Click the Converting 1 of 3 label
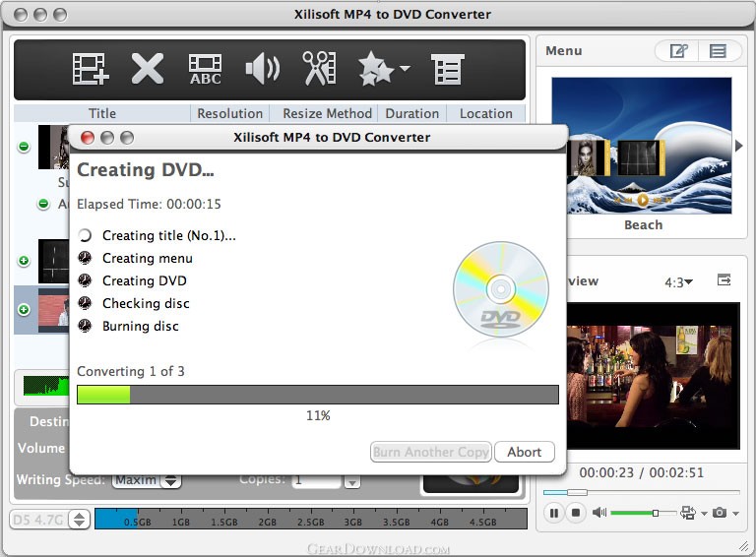Image resolution: width=756 pixels, height=557 pixels. 131,371
